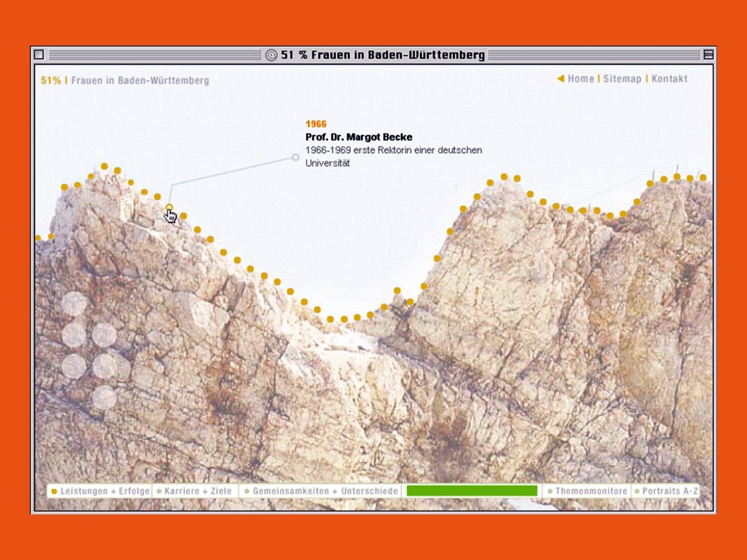Click the hovered timeline dot for 1966
Viewport: 747px width, 560px height.
(170, 208)
